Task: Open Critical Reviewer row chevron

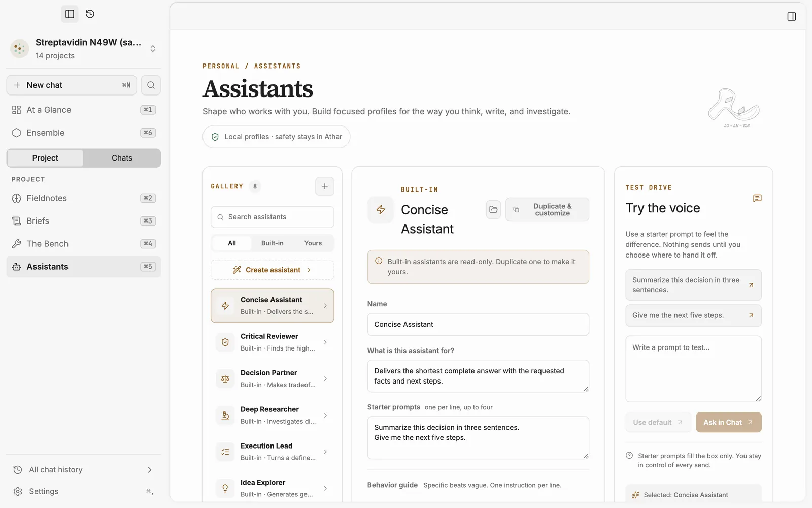Action: pos(325,342)
